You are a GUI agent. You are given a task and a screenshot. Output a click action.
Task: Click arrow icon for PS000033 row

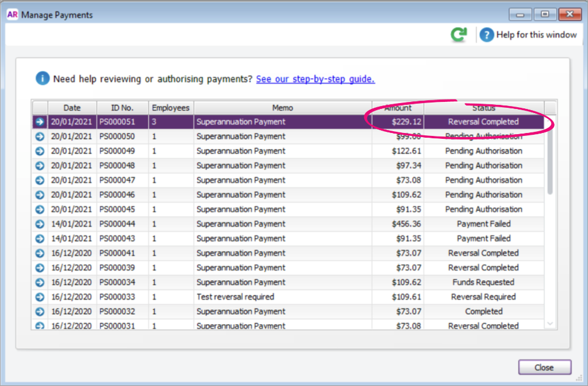(39, 297)
